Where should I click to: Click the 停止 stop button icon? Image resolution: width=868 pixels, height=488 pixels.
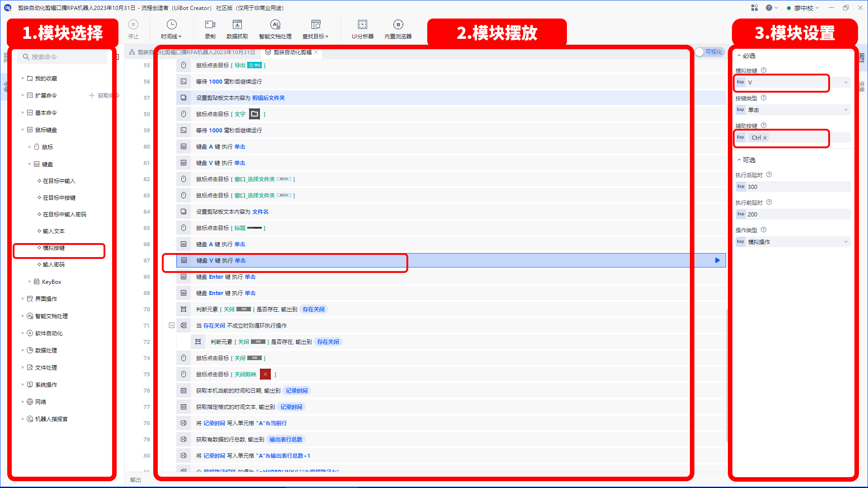tap(133, 24)
